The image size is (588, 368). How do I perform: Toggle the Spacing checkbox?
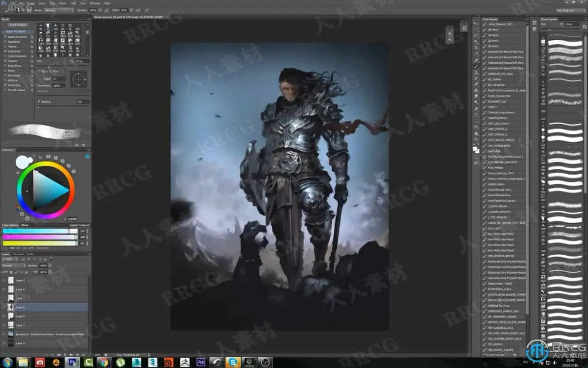tap(39, 102)
